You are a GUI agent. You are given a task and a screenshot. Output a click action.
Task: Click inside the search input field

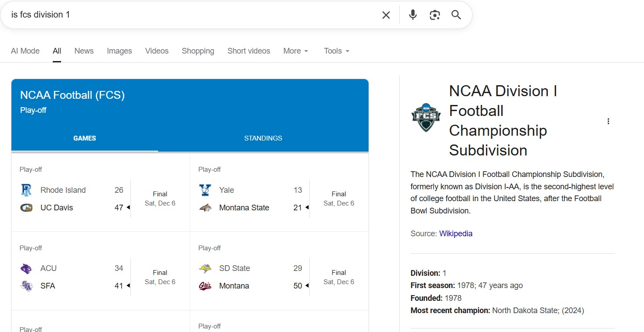[176, 14]
